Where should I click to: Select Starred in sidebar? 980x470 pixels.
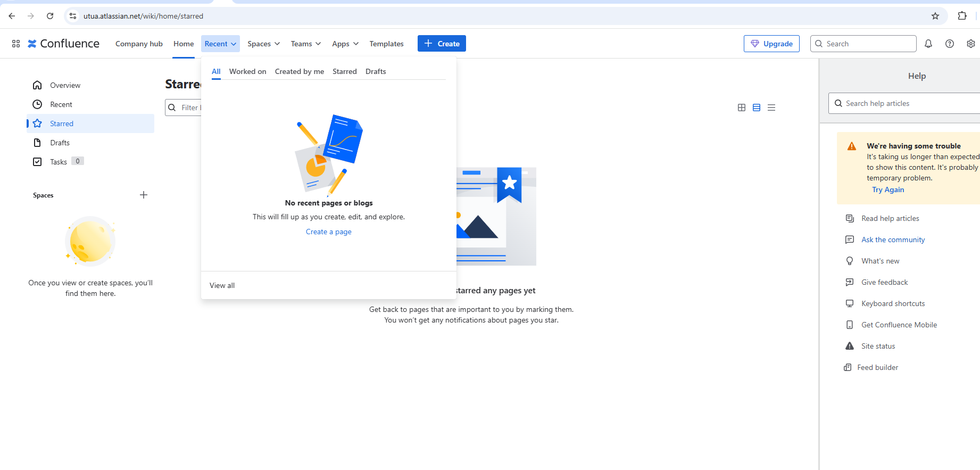90,123
